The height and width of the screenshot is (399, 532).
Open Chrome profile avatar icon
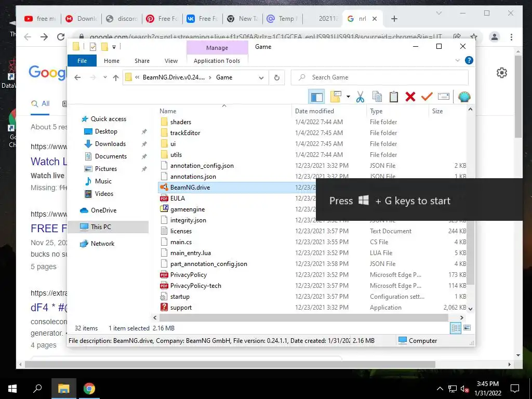(495, 37)
